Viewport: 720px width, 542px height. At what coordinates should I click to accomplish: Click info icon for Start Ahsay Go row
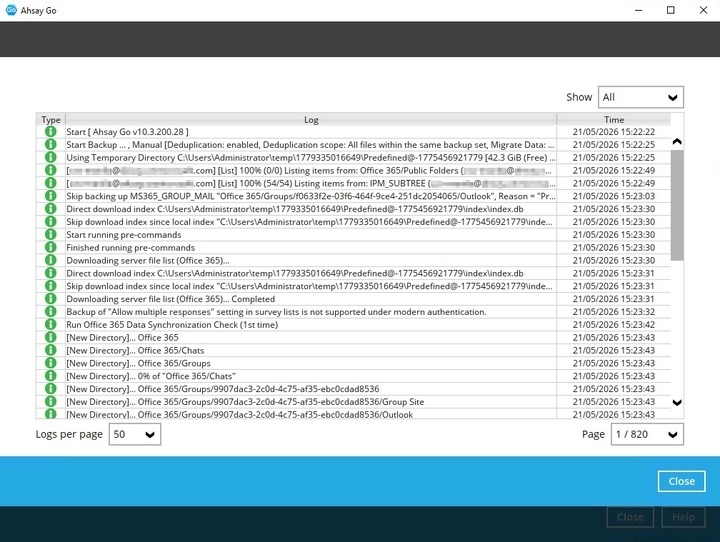click(x=51, y=132)
